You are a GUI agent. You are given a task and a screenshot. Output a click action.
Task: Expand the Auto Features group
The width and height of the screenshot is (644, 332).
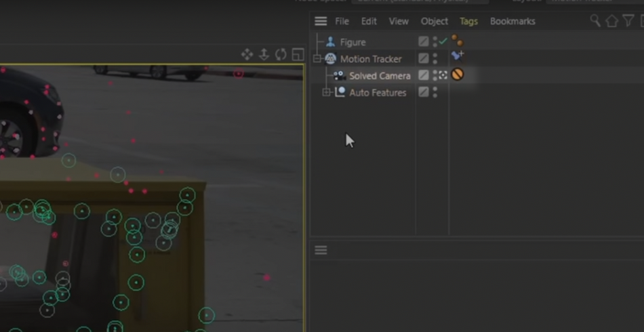point(327,93)
